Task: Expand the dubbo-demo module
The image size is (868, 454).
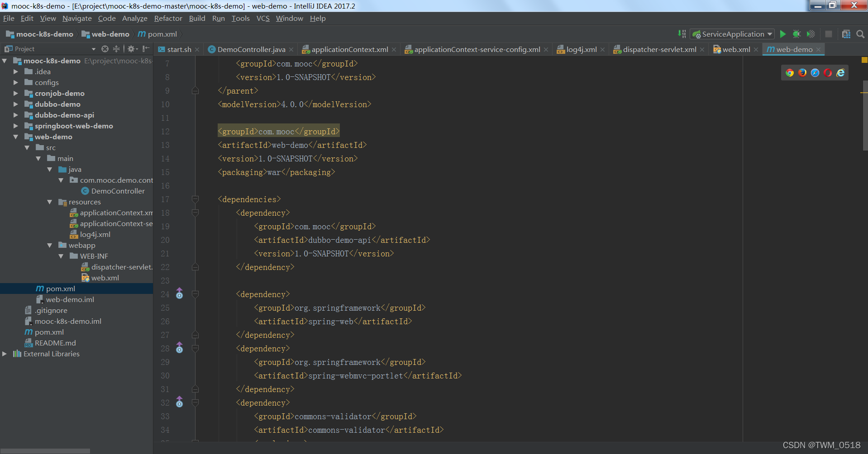Action: [16, 104]
